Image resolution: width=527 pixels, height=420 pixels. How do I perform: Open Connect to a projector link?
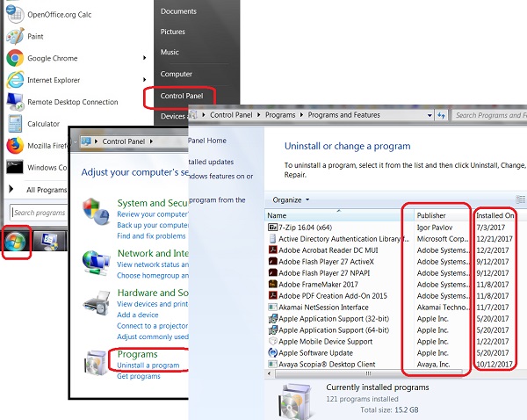(x=152, y=326)
